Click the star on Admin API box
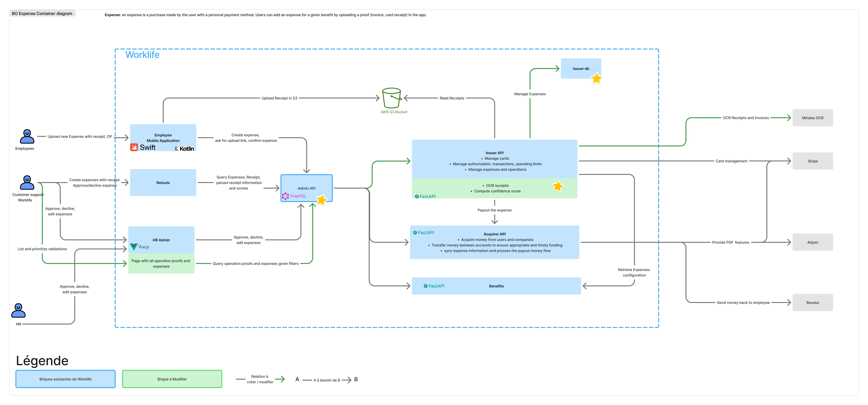Image resolution: width=868 pixels, height=405 pixels. pos(322,200)
